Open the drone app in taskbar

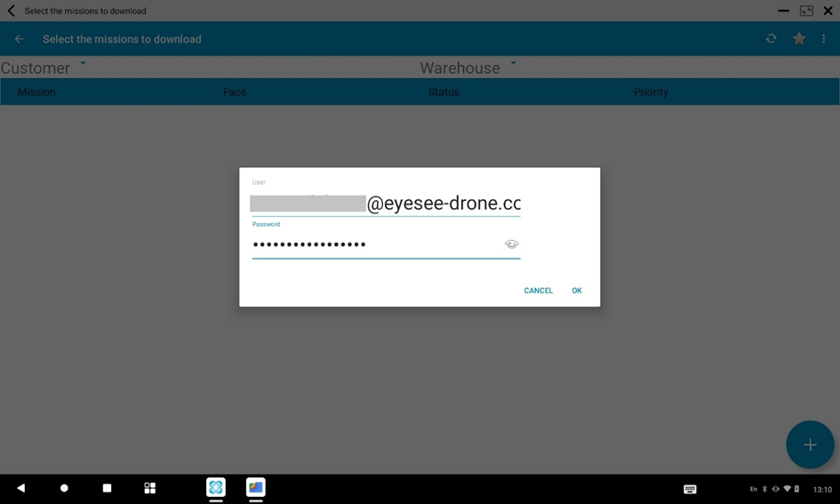point(216,487)
